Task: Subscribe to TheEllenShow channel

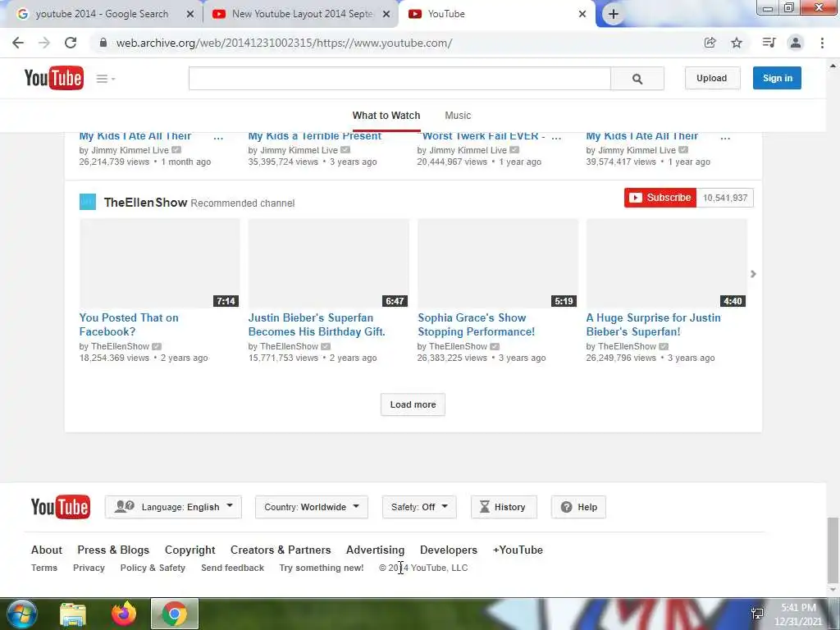Action: (660, 198)
